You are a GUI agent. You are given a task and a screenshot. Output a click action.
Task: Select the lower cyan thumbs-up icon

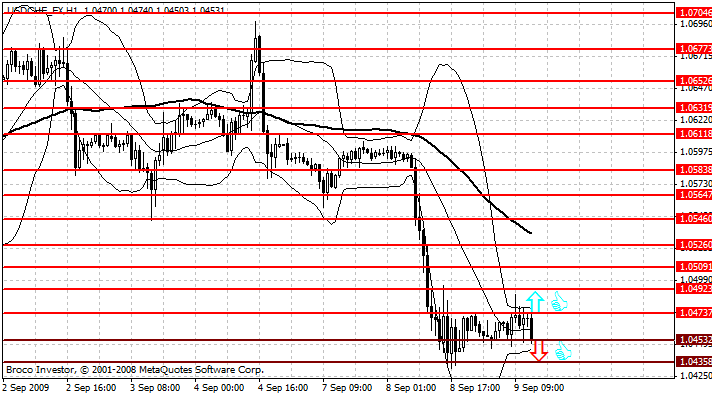(x=563, y=351)
